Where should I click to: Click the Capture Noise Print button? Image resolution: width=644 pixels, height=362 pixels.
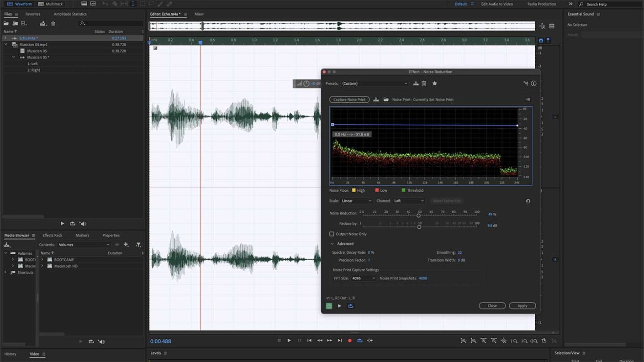point(349,99)
